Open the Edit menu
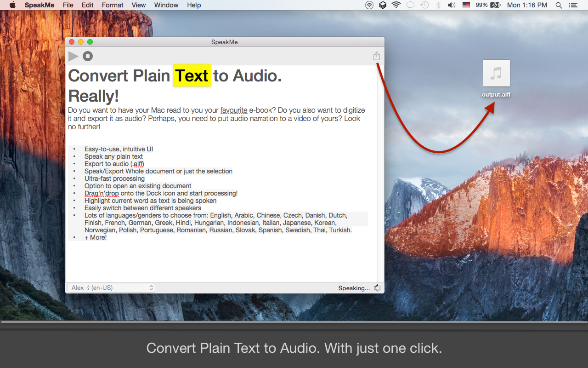 (88, 5)
